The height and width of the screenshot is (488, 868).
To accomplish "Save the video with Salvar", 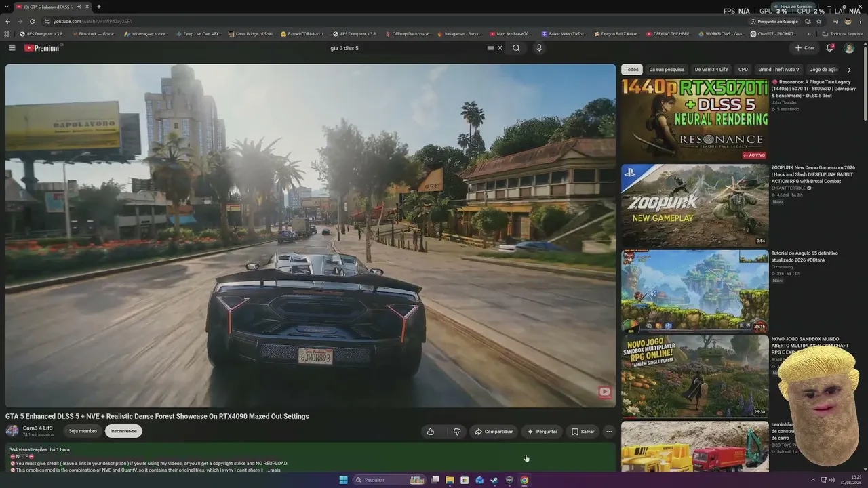I will click(x=583, y=432).
